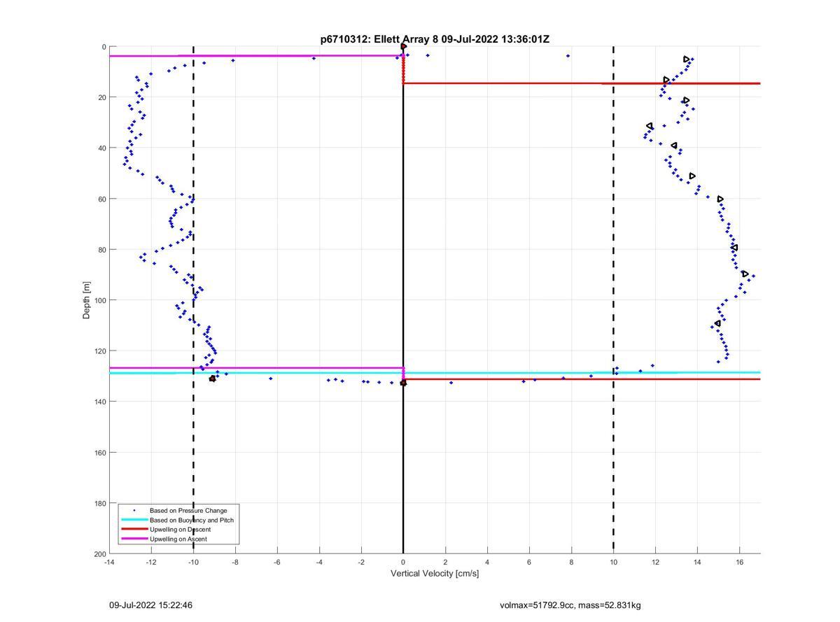
Task: Click the depth axis tick label 140
Action: (x=99, y=402)
